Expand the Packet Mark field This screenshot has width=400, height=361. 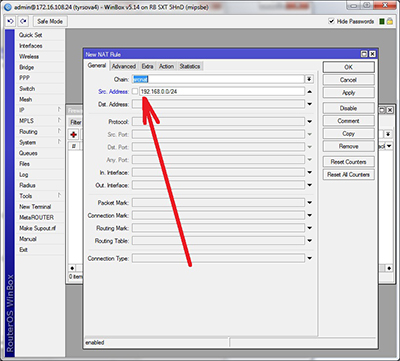click(309, 203)
